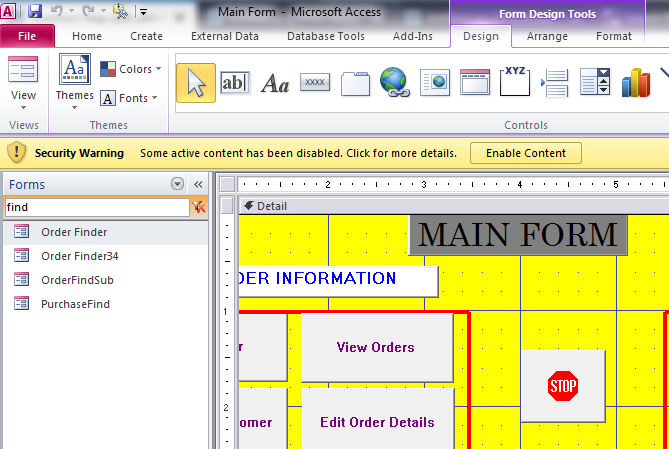This screenshot has width=669, height=449.
Task: Open the Add-Ins tab
Action: pyautogui.click(x=413, y=36)
